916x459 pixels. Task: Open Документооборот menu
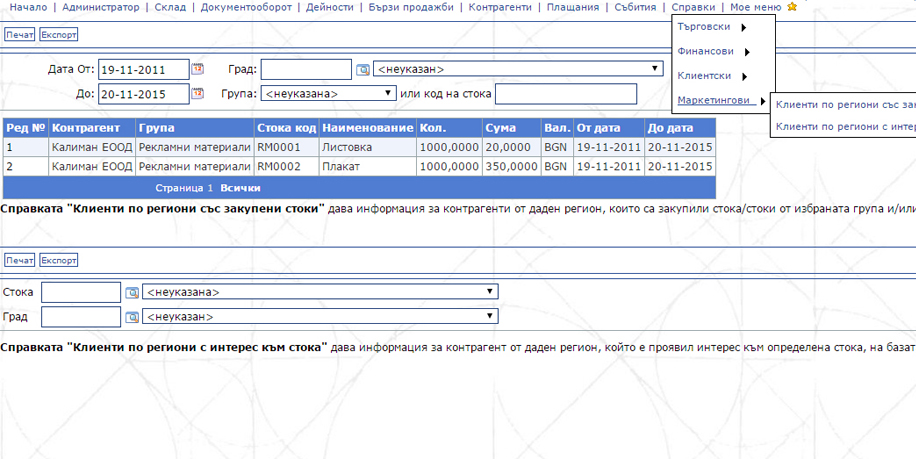(x=246, y=7)
